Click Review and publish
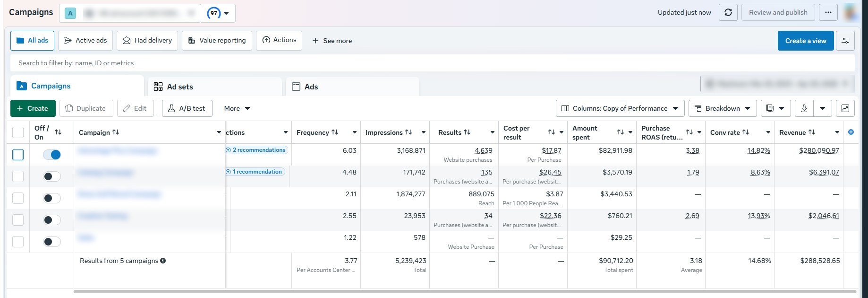The height and width of the screenshot is (298, 868). [x=778, y=13]
